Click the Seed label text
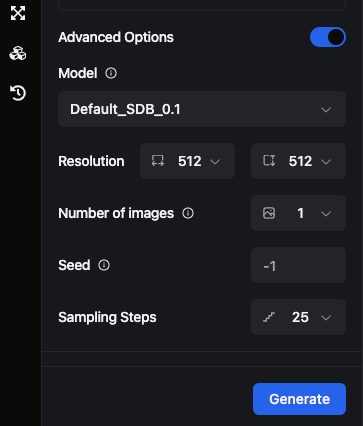The image size is (363, 426). click(x=74, y=265)
